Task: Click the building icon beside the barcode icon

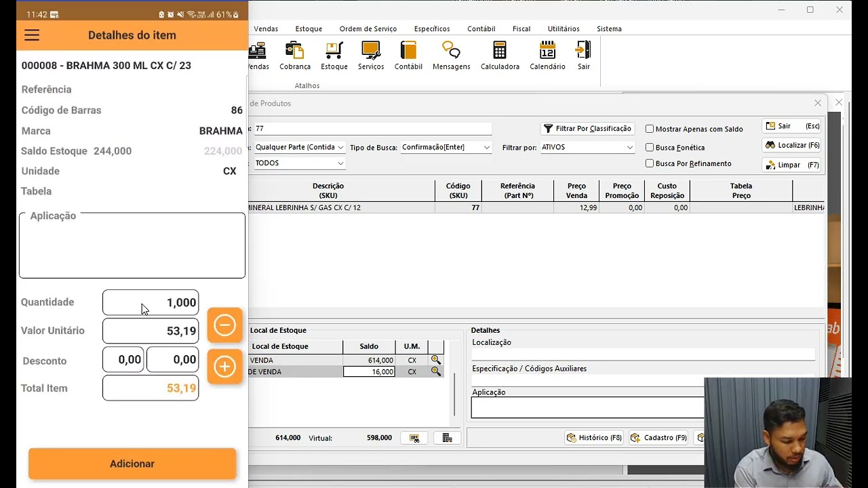Action: click(x=448, y=438)
